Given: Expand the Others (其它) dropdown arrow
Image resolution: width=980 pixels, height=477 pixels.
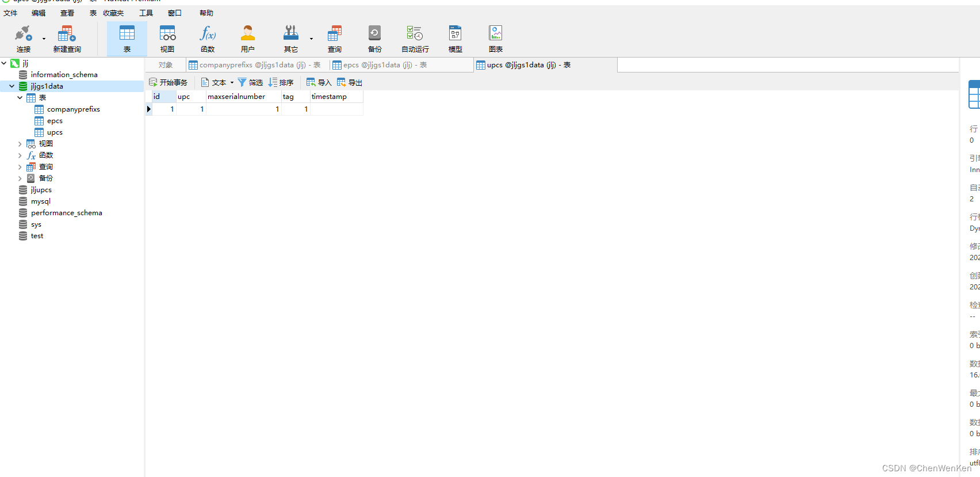Looking at the screenshot, I should [x=311, y=39].
